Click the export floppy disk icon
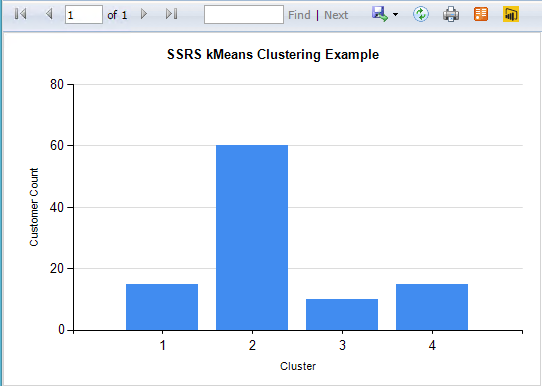The image size is (542, 386). [380, 14]
